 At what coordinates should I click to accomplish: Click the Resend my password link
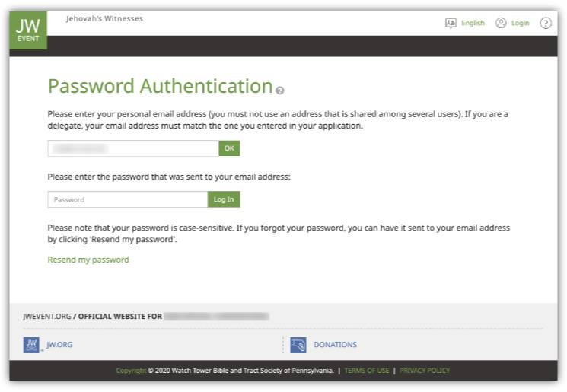click(88, 260)
